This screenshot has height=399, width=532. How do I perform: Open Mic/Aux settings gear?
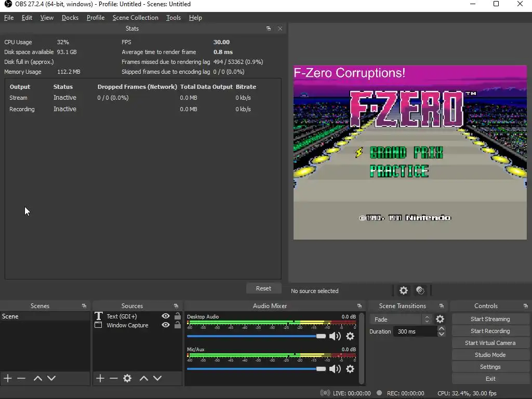point(350,369)
